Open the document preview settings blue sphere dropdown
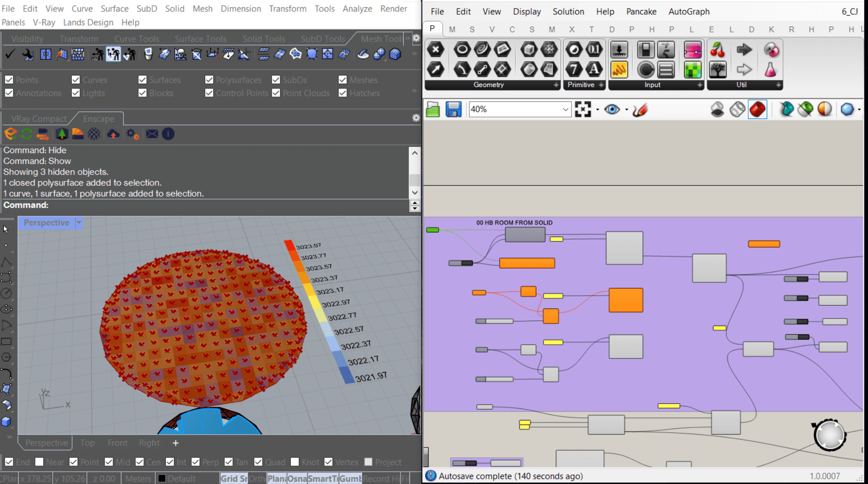Viewport: 868px width, 484px height. [x=859, y=110]
